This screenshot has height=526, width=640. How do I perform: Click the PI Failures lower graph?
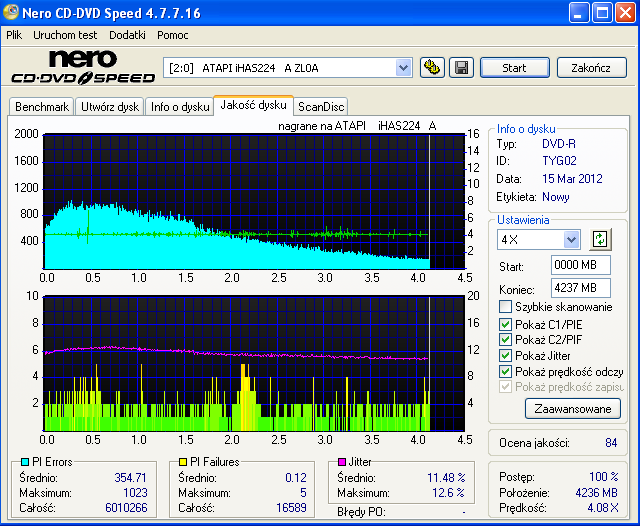[x=254, y=364]
